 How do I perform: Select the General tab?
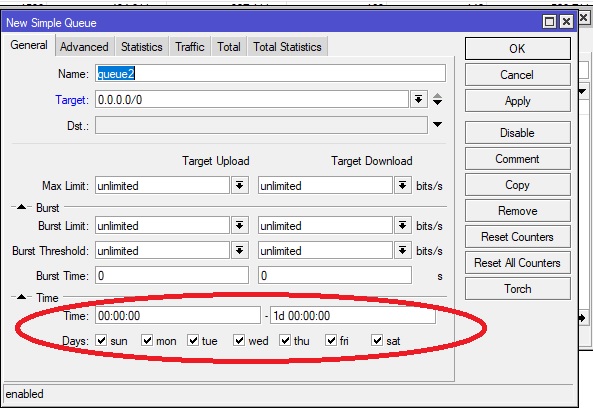tap(29, 45)
